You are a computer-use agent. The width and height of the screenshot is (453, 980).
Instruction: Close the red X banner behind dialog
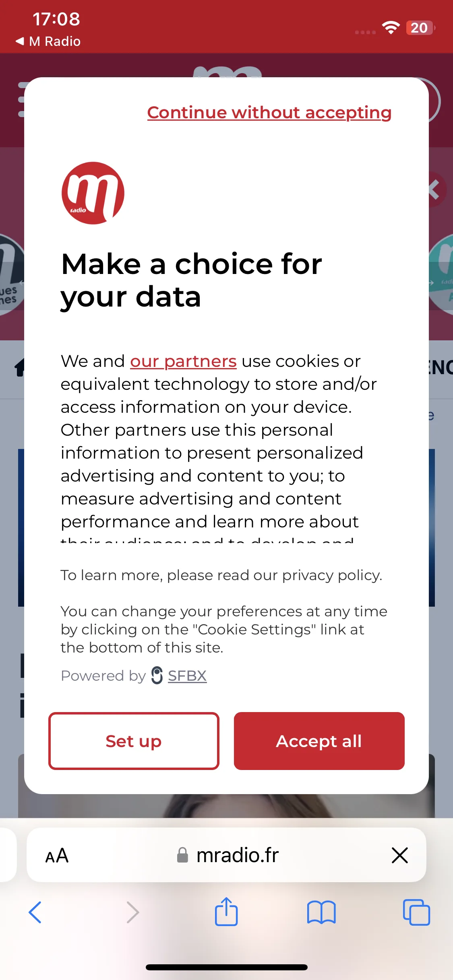[437, 189]
